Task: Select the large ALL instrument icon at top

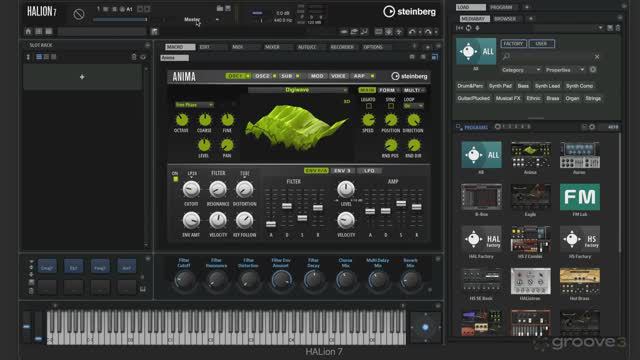Action: coord(476,51)
